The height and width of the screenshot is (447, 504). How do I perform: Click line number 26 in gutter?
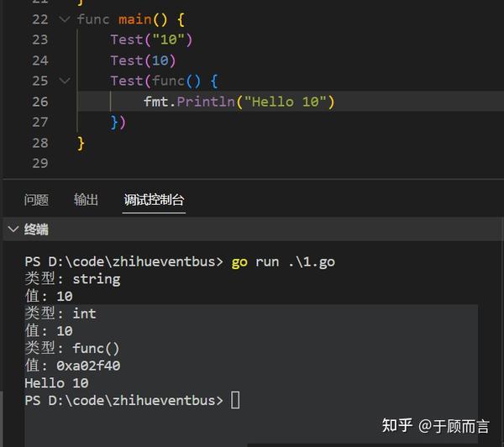tap(39, 102)
